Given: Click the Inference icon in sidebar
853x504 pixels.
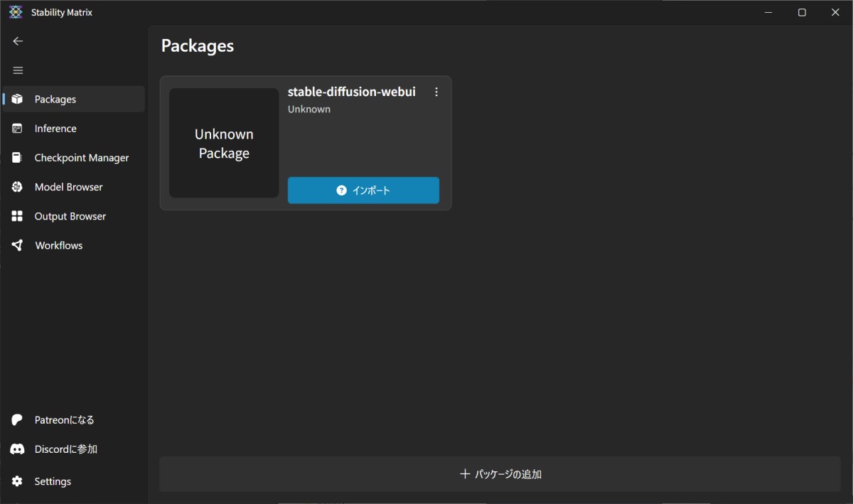Looking at the screenshot, I should (x=18, y=129).
